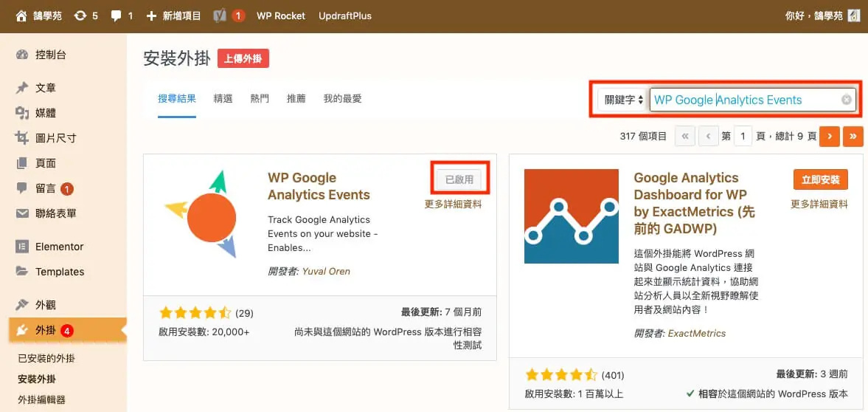The width and height of the screenshot is (868, 412).
Task: Go to the first page of results
Action: click(685, 137)
